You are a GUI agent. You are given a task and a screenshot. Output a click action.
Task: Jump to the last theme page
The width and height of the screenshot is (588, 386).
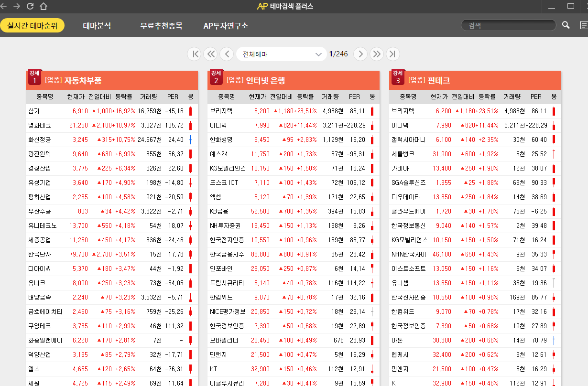coord(392,54)
